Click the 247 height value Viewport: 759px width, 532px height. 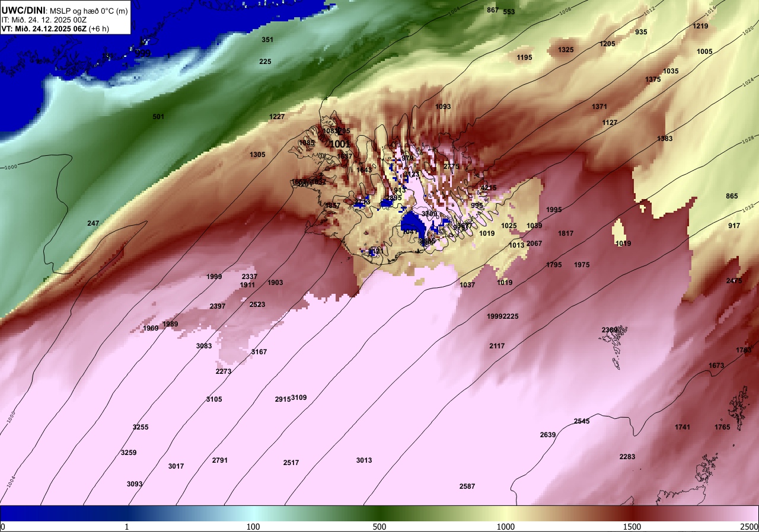tap(93, 223)
